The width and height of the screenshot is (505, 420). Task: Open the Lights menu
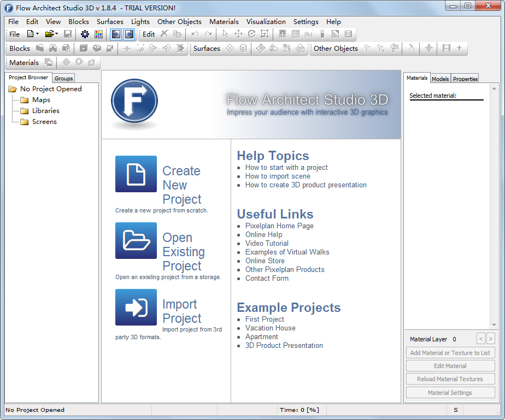140,21
